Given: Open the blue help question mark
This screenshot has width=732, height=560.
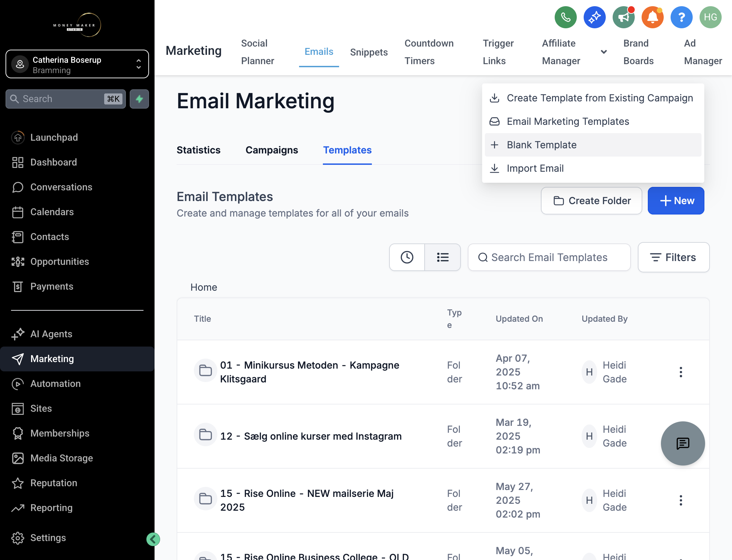Looking at the screenshot, I should click(681, 17).
